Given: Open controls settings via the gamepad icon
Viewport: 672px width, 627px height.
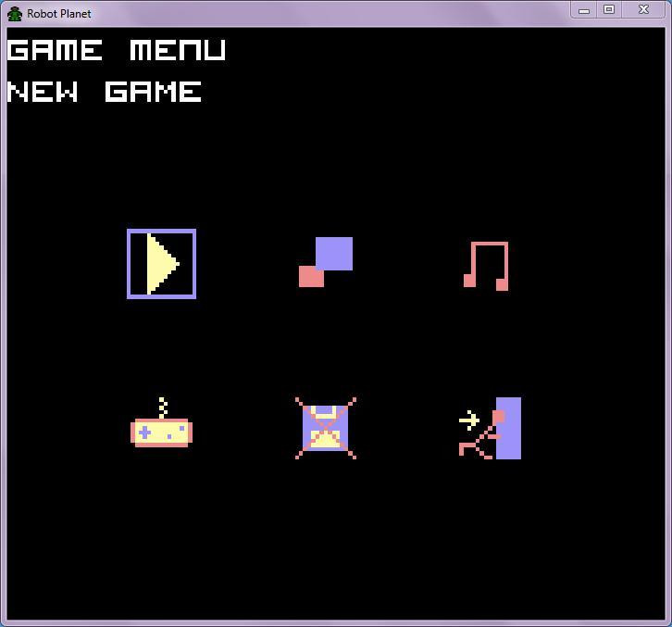Looking at the screenshot, I should click(162, 422).
